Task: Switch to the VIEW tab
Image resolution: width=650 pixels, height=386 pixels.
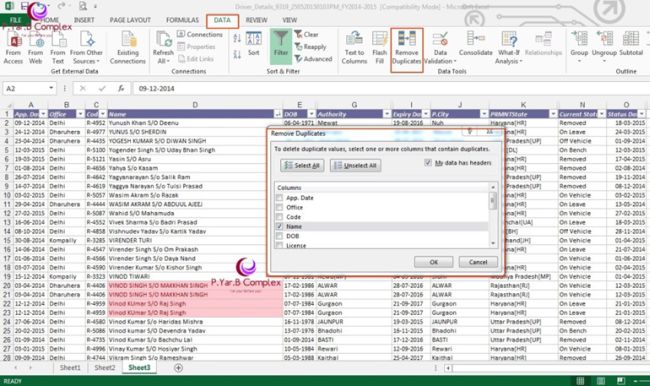Action: coord(289,20)
